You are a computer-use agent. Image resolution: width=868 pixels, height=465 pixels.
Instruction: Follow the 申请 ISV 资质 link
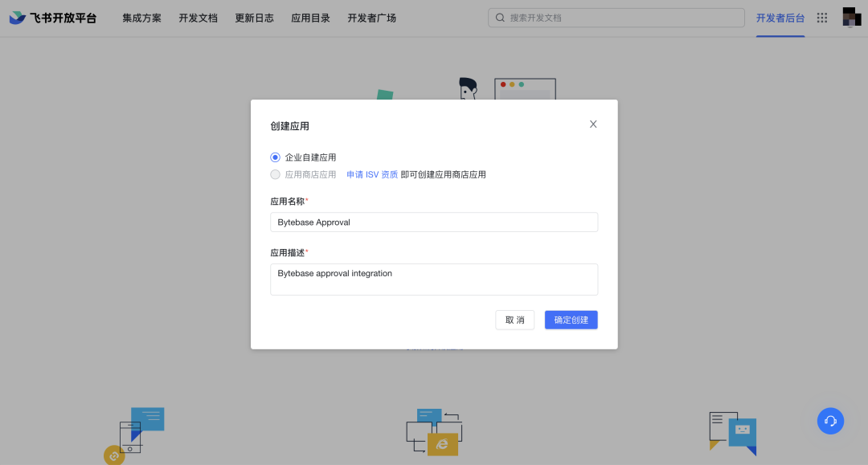click(x=372, y=175)
